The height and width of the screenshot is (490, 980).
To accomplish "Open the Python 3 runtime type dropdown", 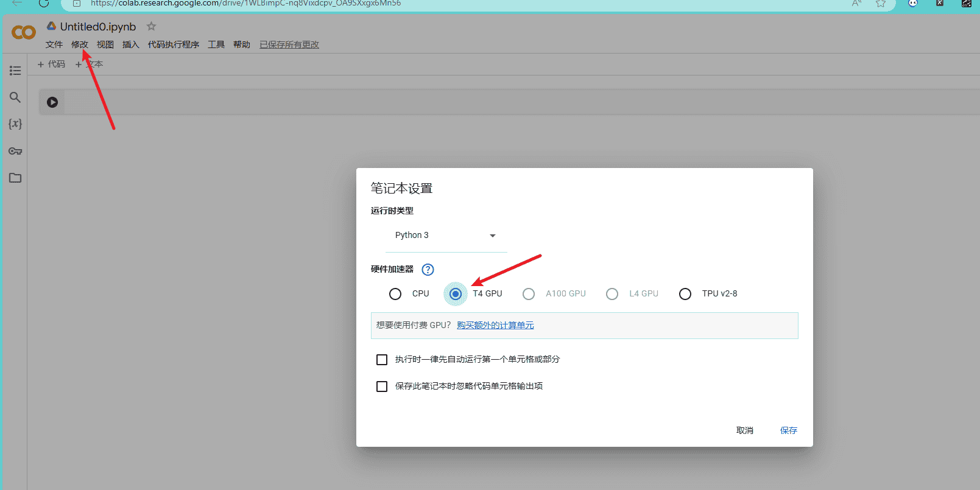I will [x=446, y=236].
